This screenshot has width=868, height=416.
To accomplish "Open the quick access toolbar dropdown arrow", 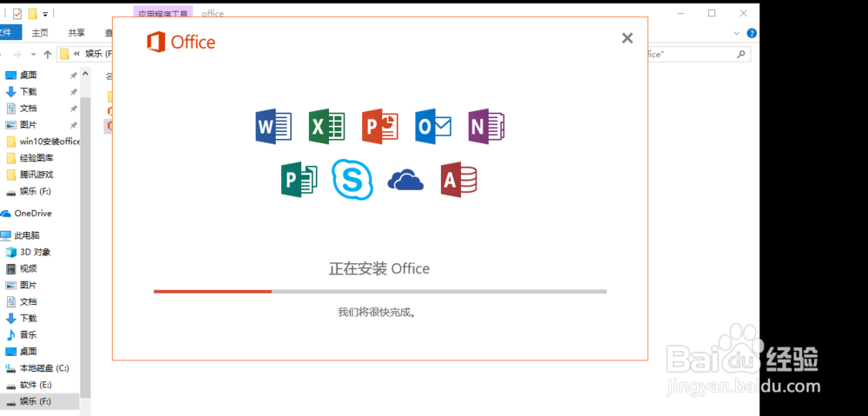I will (x=45, y=13).
